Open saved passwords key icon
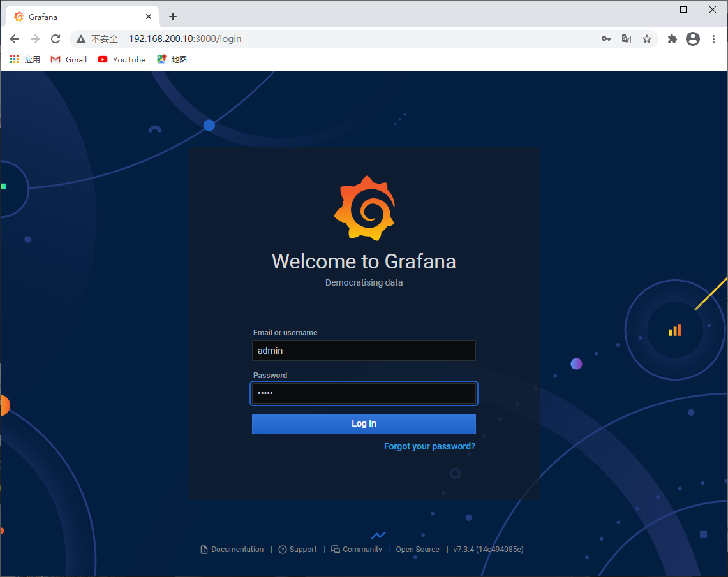This screenshot has width=728, height=577. pos(606,39)
